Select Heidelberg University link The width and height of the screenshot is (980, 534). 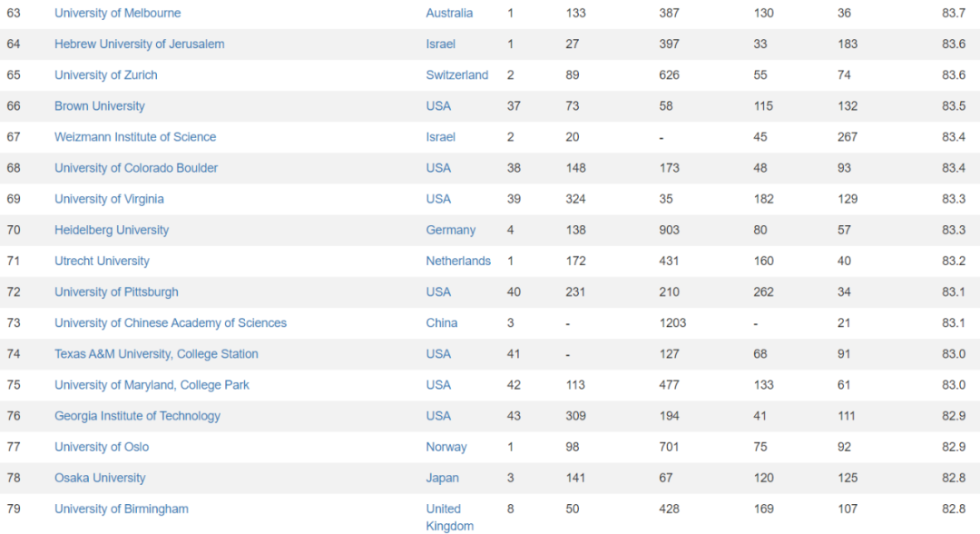click(112, 230)
